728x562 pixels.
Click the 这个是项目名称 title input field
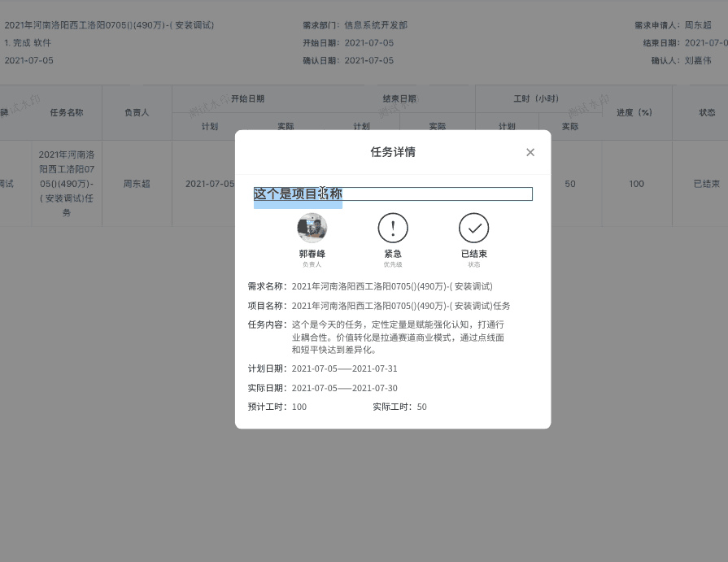pyautogui.click(x=393, y=194)
